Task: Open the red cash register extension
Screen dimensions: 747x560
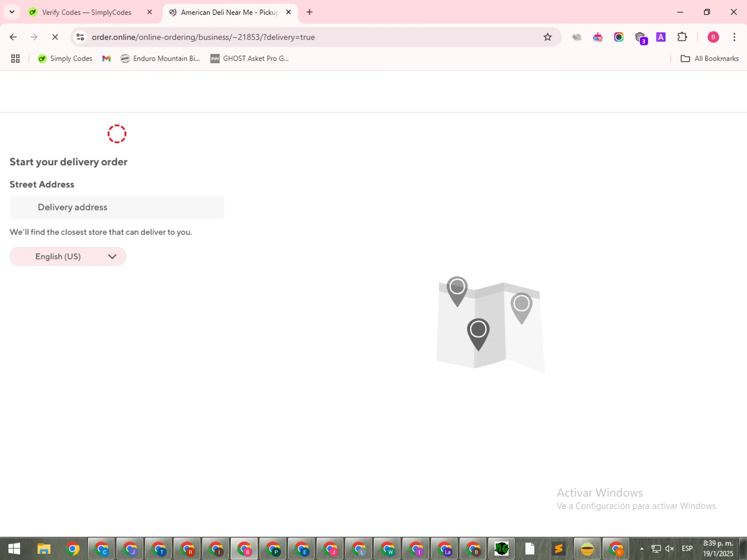Action: tap(598, 37)
